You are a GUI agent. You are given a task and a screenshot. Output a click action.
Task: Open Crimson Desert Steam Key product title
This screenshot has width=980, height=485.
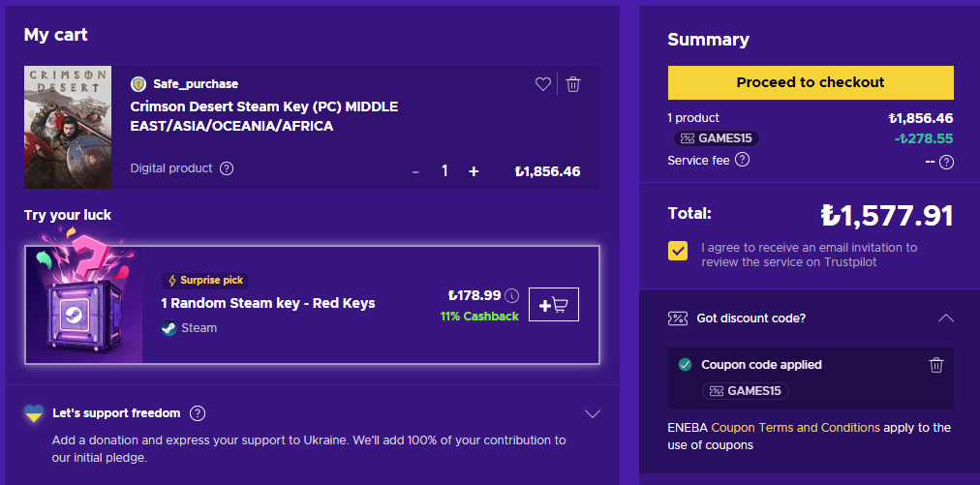tap(263, 116)
